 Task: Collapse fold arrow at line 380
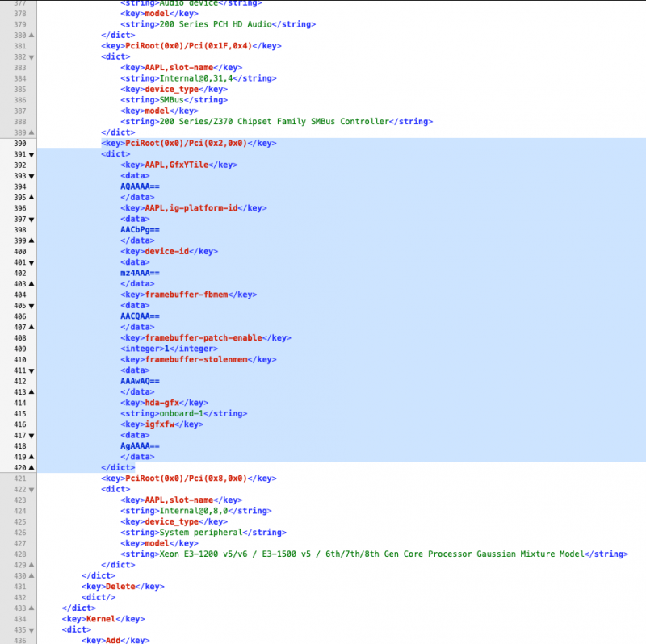pyautogui.click(x=31, y=35)
